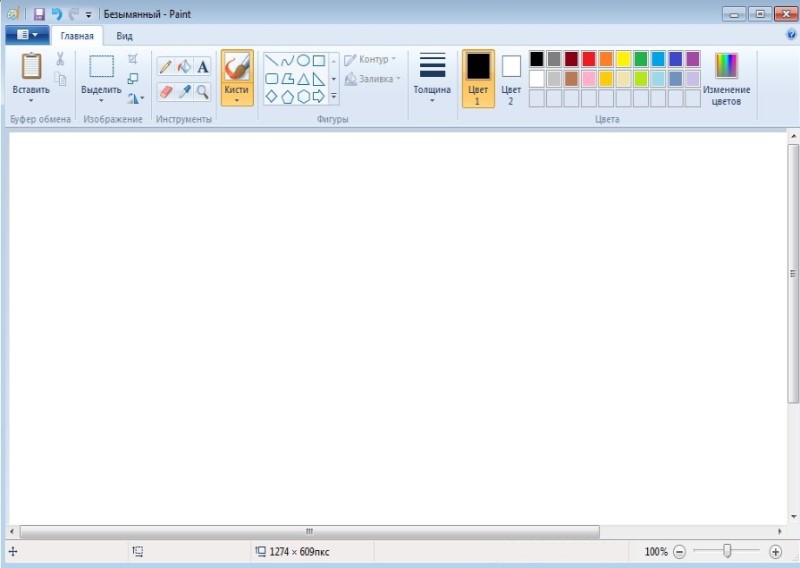Image resolution: width=800 pixels, height=568 pixels.
Task: Choose the Right arrow shape
Action: [319, 96]
